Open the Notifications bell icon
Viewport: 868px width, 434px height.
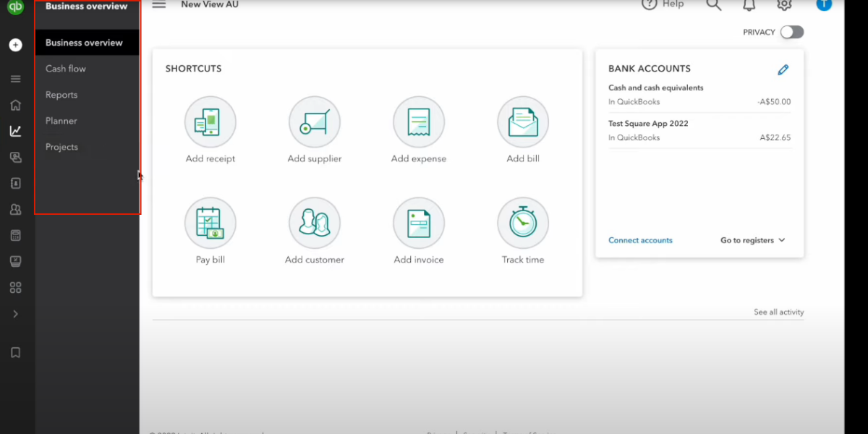(x=749, y=4)
